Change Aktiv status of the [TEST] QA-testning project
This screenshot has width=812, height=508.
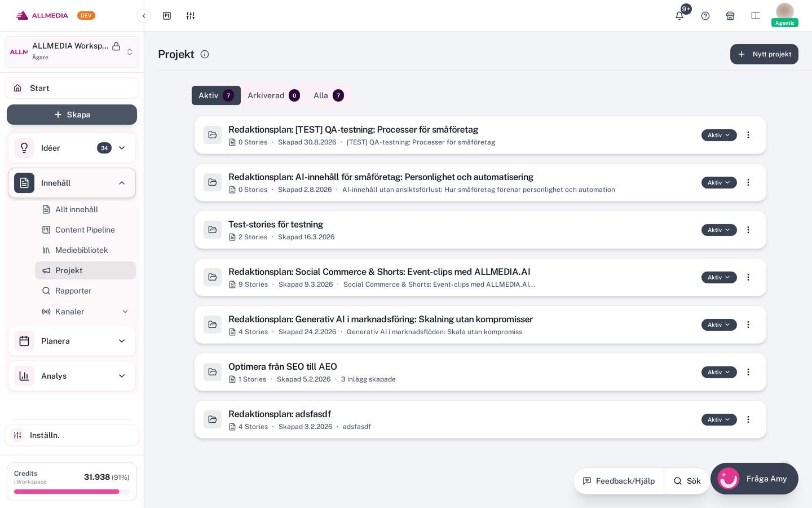[719, 135]
